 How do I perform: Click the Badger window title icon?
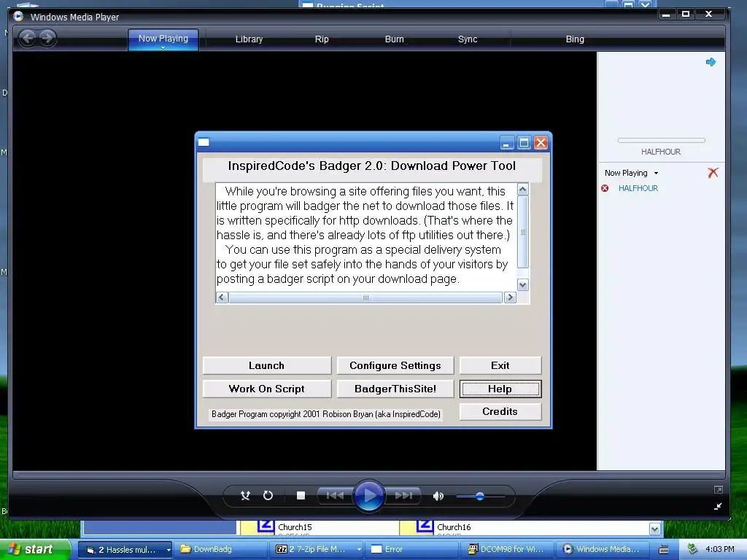(x=204, y=142)
